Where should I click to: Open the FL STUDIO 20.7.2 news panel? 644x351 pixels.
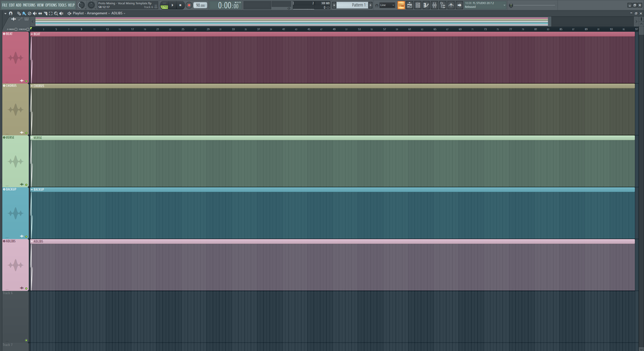485,5
